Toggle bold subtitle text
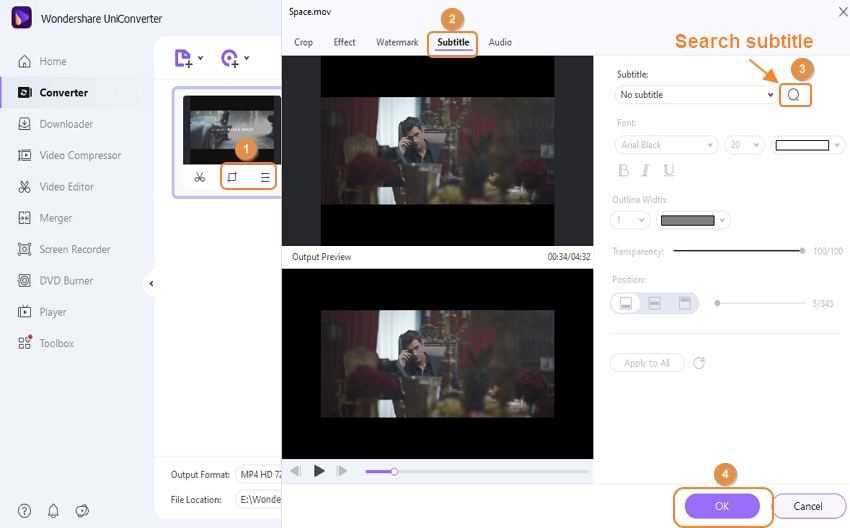Screen dimensions: 850x528 point(624,171)
